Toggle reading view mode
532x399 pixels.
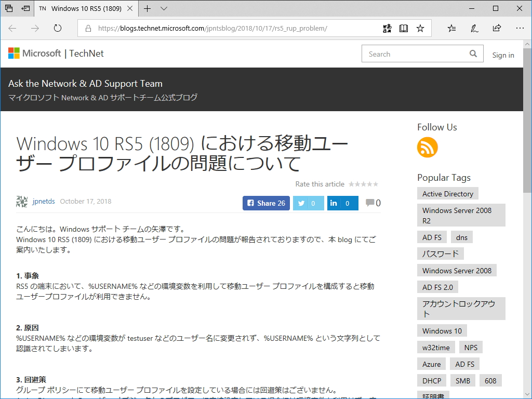click(x=404, y=28)
